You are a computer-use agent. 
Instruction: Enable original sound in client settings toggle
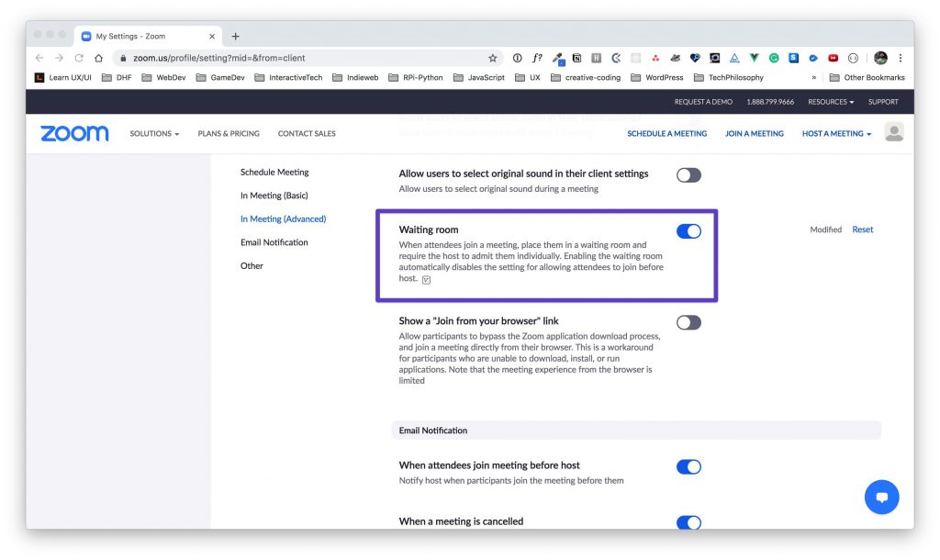tap(688, 175)
